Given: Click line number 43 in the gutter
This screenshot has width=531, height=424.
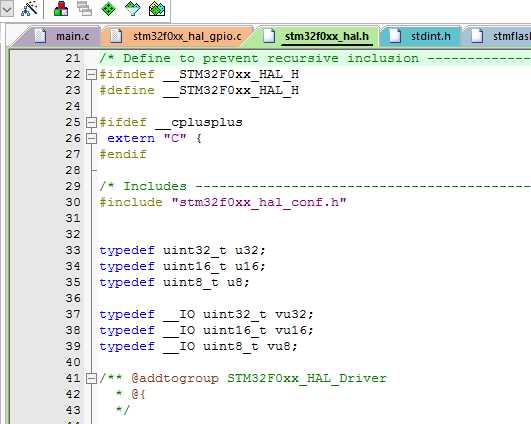Looking at the screenshot, I should [x=73, y=410].
